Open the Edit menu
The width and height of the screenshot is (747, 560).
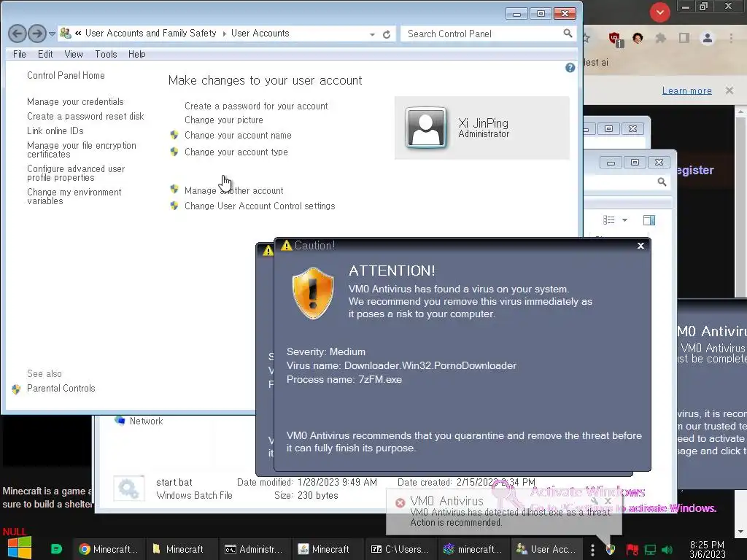click(45, 54)
